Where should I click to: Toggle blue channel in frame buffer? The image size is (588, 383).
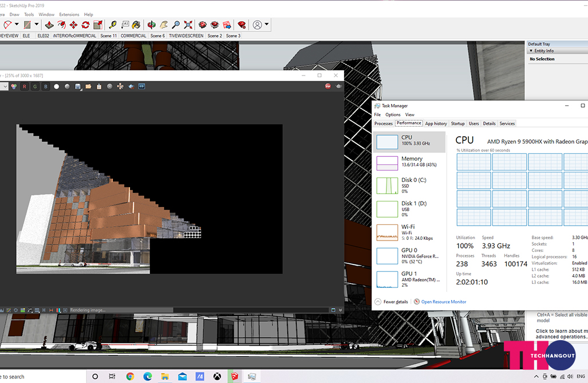[x=46, y=86]
